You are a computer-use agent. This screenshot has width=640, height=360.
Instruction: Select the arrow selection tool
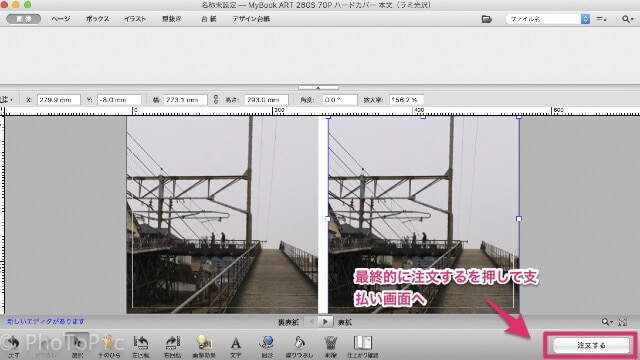77,343
